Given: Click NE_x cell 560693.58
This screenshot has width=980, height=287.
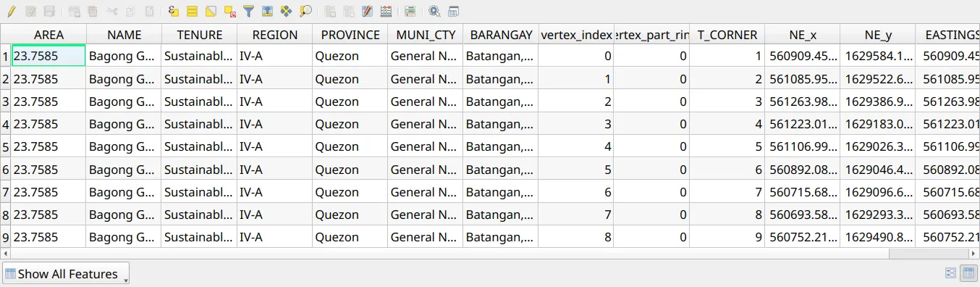Looking at the screenshot, I should [x=802, y=215].
